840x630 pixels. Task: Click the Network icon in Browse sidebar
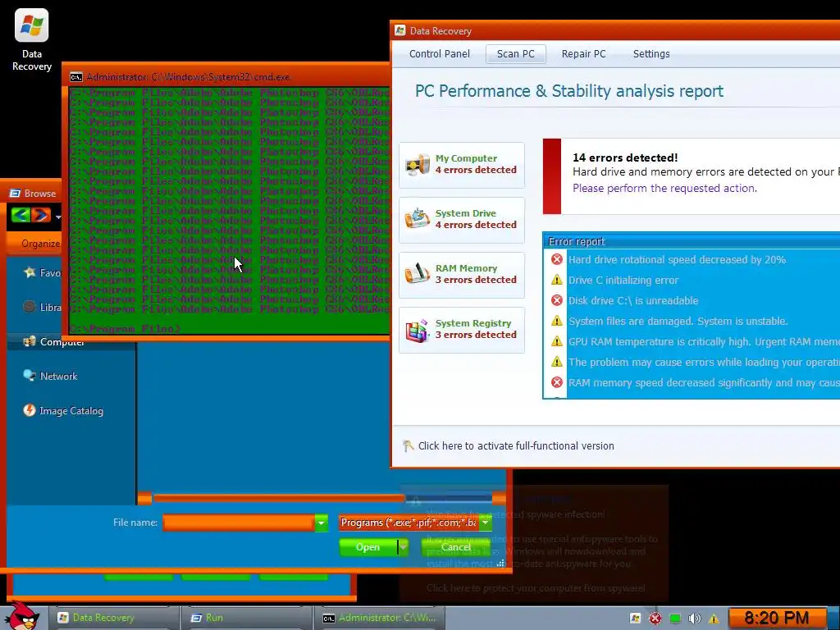pos(30,376)
